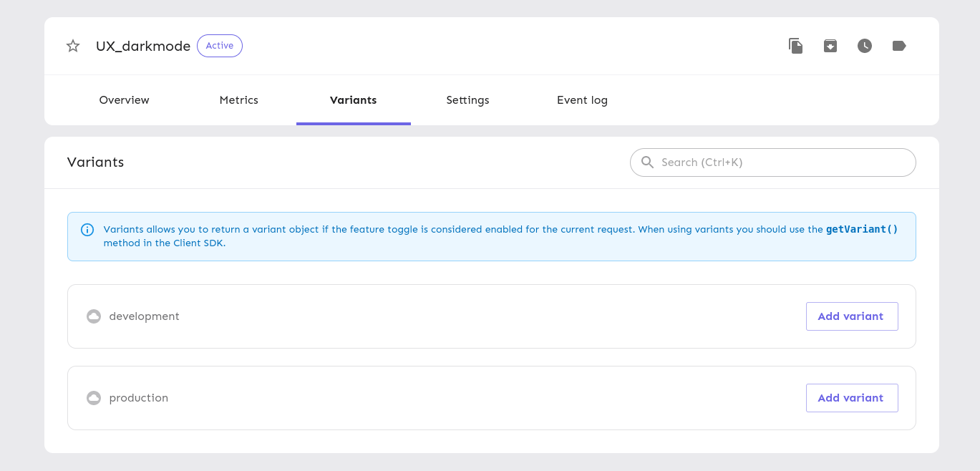Click the UX_darkmode feature name
The width and height of the screenshot is (980, 471).
click(143, 47)
